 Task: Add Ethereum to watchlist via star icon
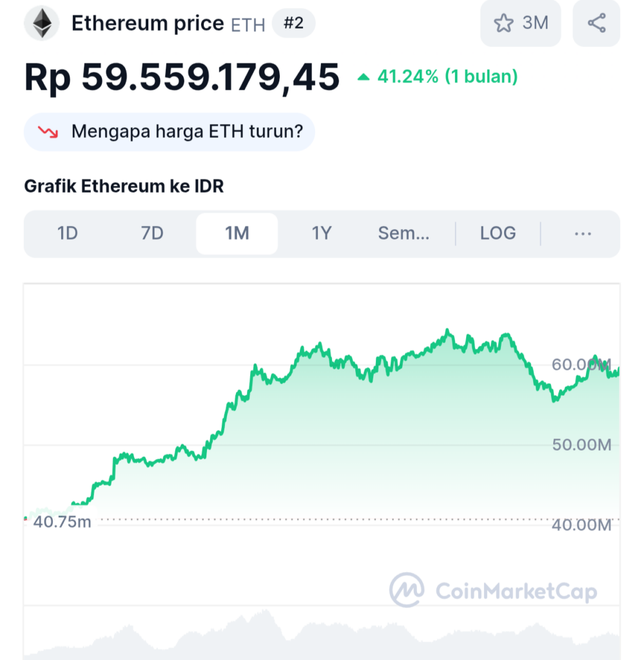pyautogui.click(x=503, y=23)
